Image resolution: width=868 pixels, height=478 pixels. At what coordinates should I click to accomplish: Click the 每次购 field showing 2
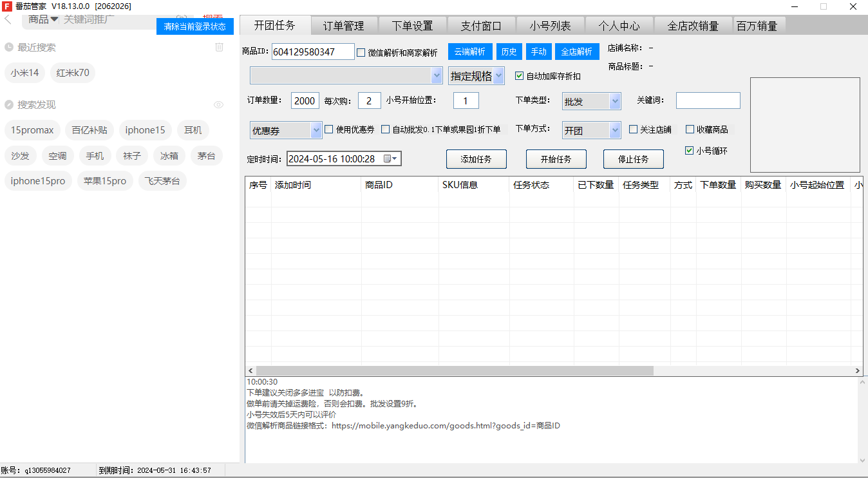tap(370, 100)
